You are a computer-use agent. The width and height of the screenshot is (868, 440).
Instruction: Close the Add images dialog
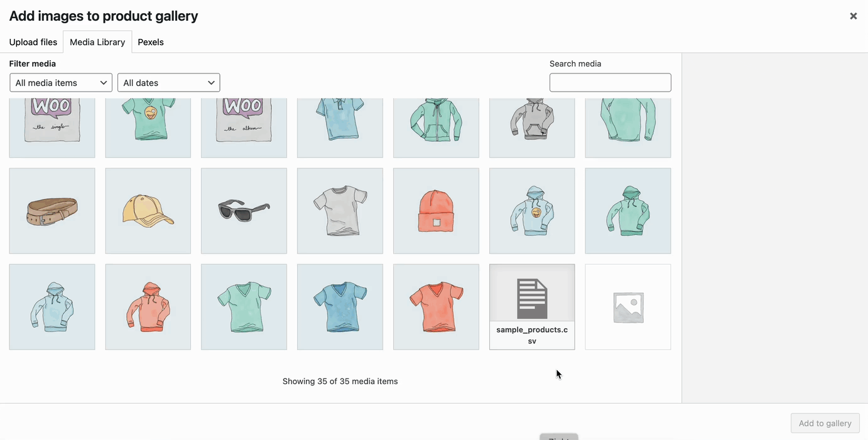853,15
